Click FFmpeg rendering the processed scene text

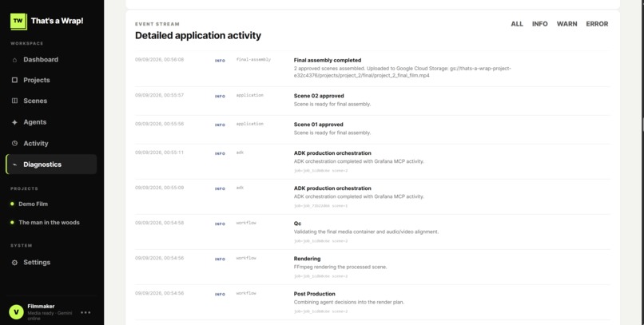[x=340, y=268]
